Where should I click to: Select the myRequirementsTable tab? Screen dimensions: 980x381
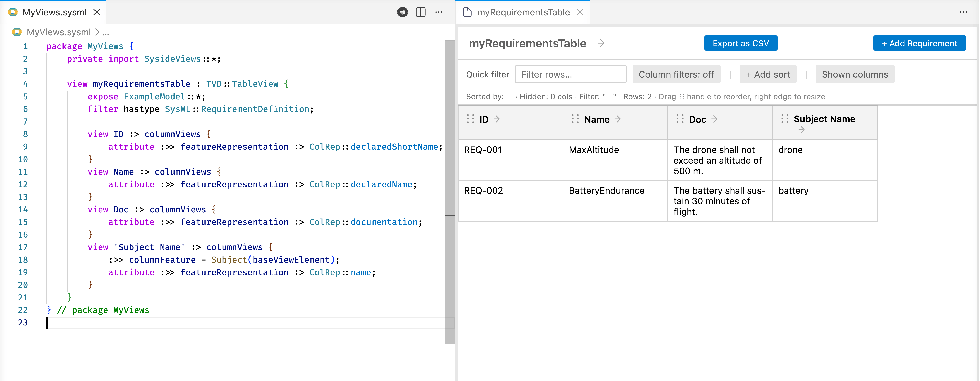(523, 12)
